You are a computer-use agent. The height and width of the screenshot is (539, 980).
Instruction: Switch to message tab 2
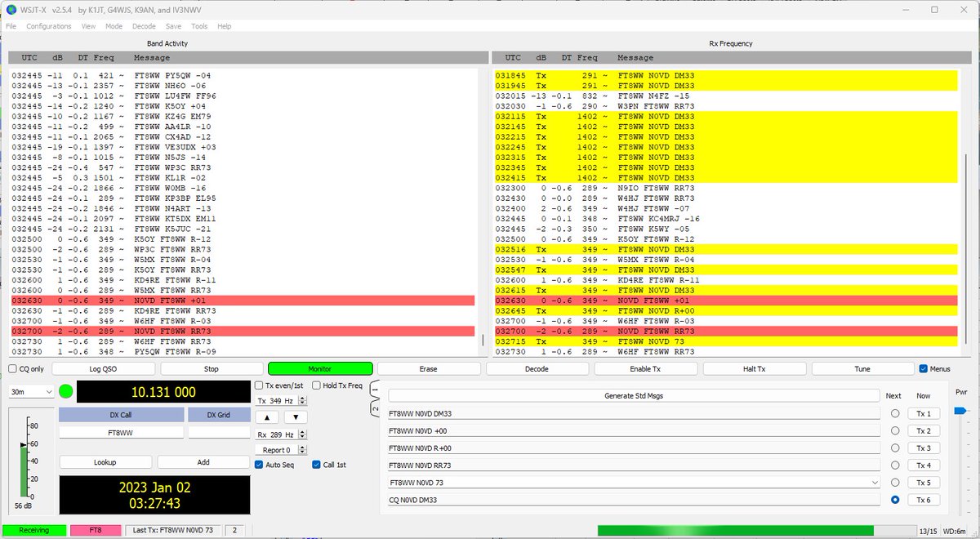pos(375,407)
